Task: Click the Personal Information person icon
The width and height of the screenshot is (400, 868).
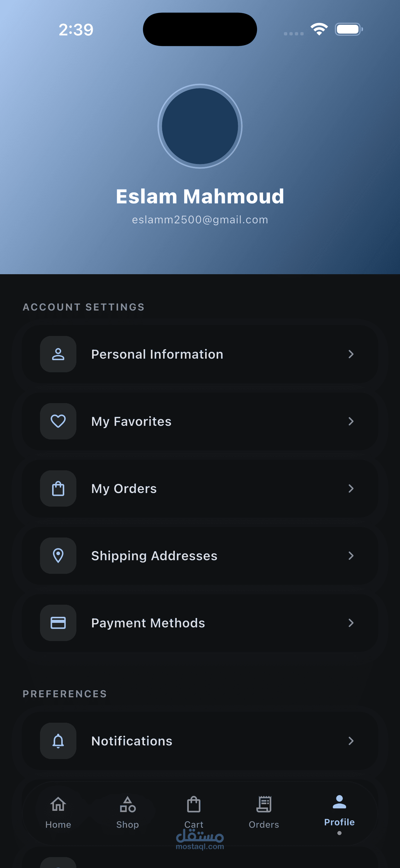Action: (58, 354)
